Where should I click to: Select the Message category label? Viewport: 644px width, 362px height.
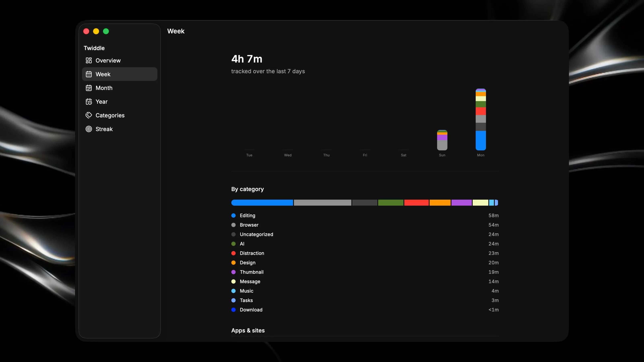pos(250,281)
